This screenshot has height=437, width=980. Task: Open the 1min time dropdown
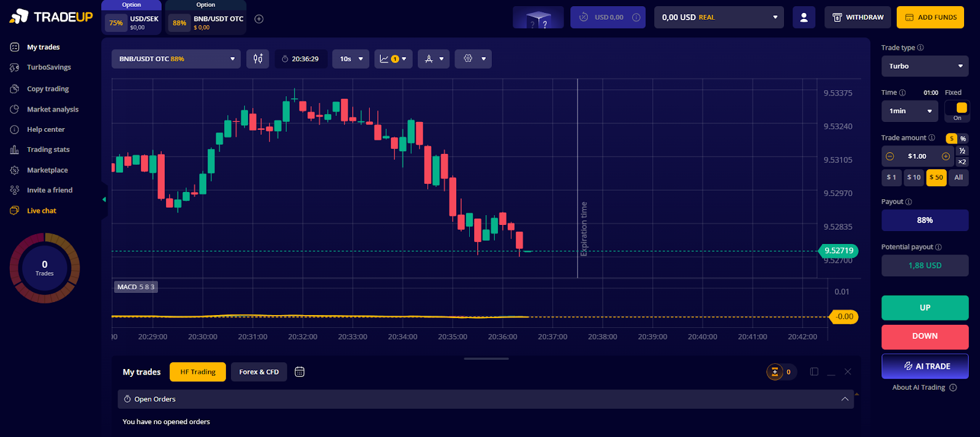[x=911, y=111]
